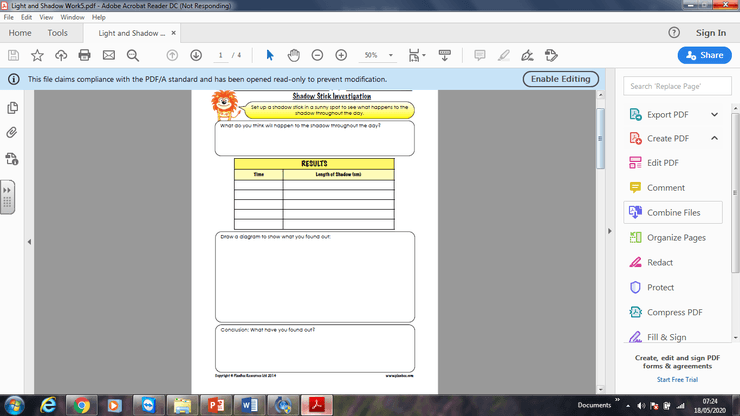Open the fit page options icon
740x416 pixels.
[x=417, y=55]
